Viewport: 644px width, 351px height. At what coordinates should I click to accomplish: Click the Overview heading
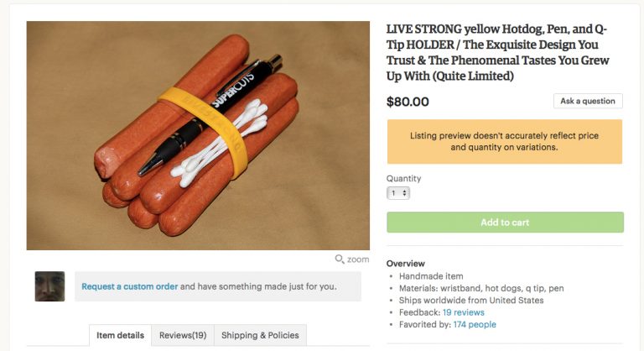tap(406, 264)
